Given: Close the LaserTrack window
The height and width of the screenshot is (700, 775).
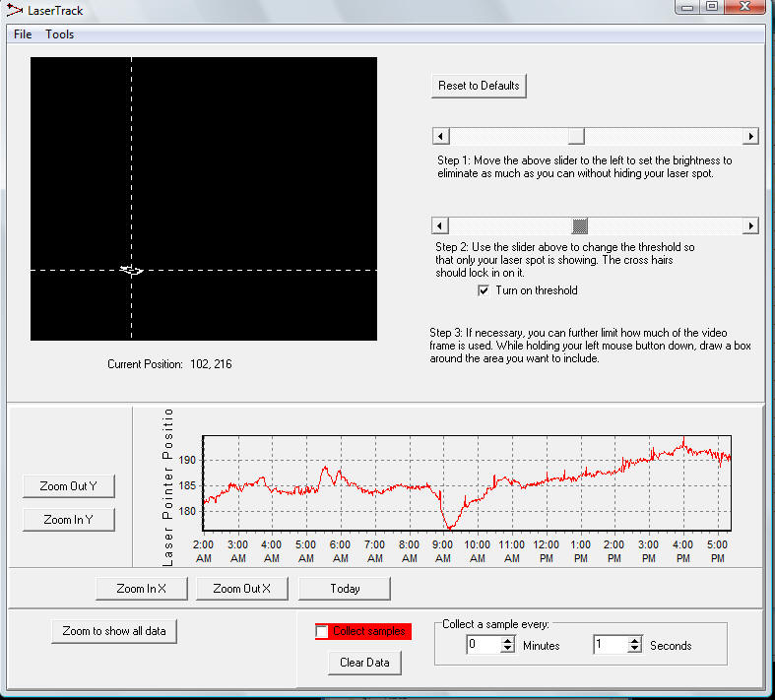Looking at the screenshot, I should point(745,7).
